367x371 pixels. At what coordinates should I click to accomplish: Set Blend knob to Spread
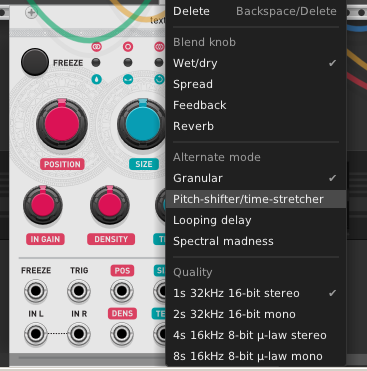256,84
